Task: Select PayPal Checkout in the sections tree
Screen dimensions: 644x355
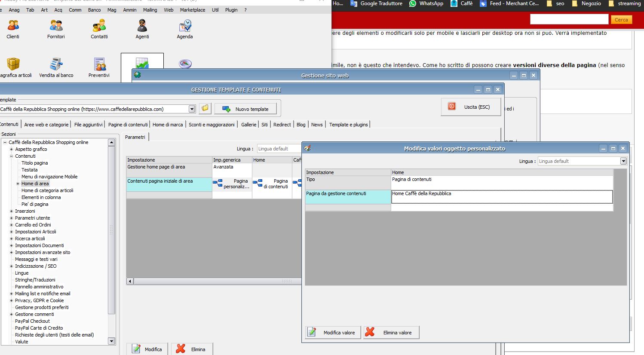Action: click(32, 321)
